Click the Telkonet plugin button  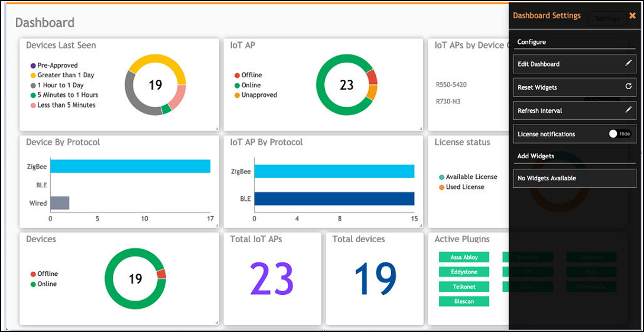(x=464, y=287)
